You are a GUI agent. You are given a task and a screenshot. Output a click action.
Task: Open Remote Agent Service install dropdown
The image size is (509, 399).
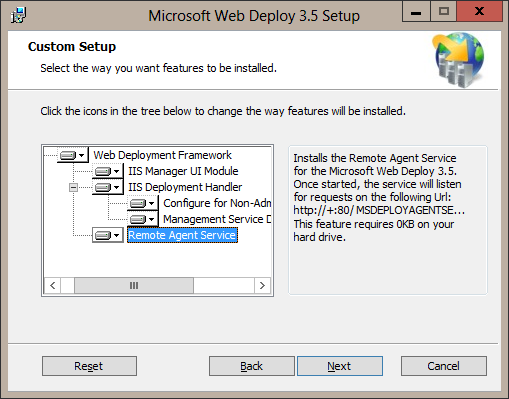tap(108, 235)
